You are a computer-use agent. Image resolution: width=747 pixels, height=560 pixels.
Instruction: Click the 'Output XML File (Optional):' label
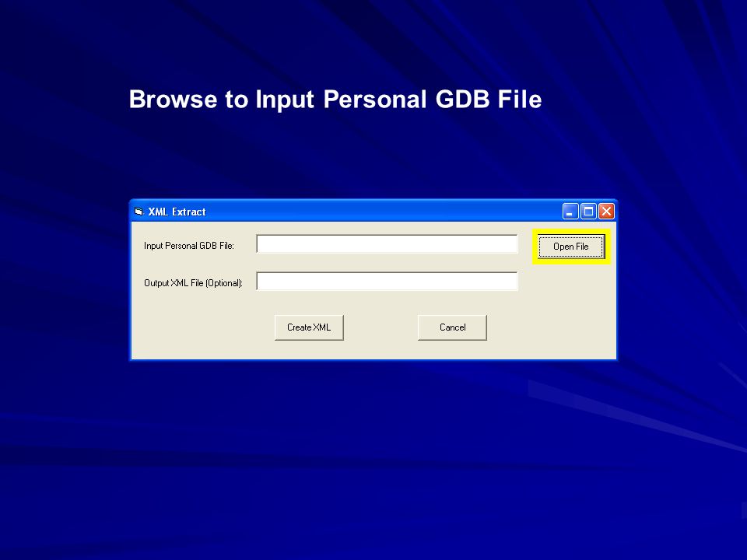coord(193,283)
